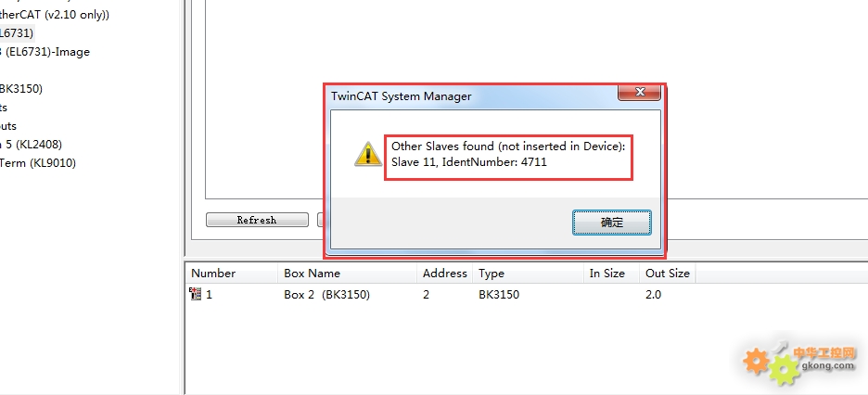Screen dimensions: 868x395
Task: Select the EtherCAT (v2.10 only) tree item
Action: tap(55, 15)
